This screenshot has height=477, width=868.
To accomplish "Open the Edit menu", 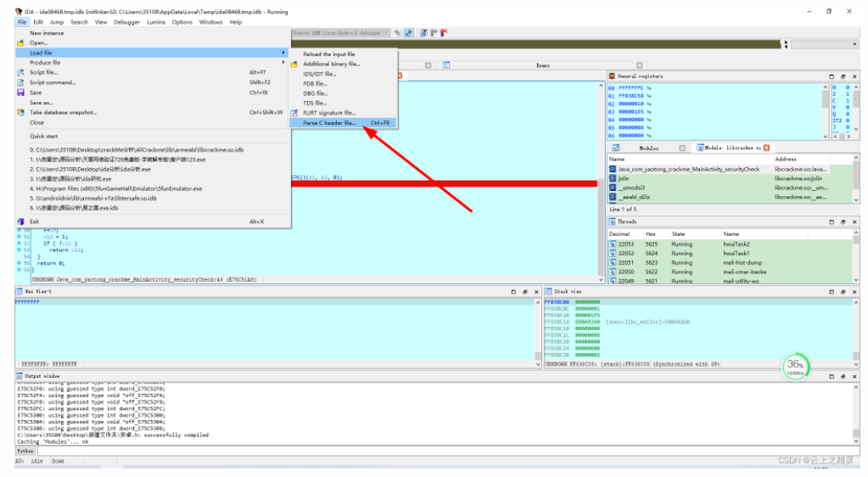I will click(x=38, y=22).
